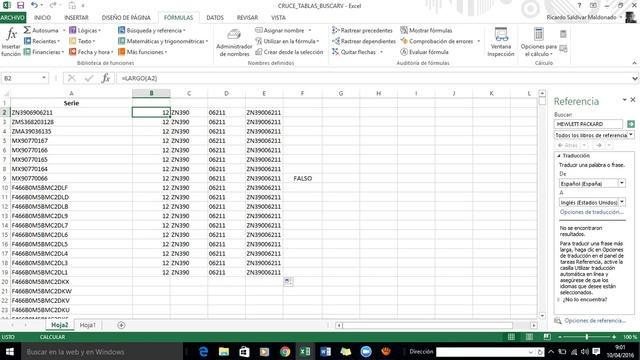Expand the formula bar
This screenshot has width=640, height=360.
(x=635, y=78)
